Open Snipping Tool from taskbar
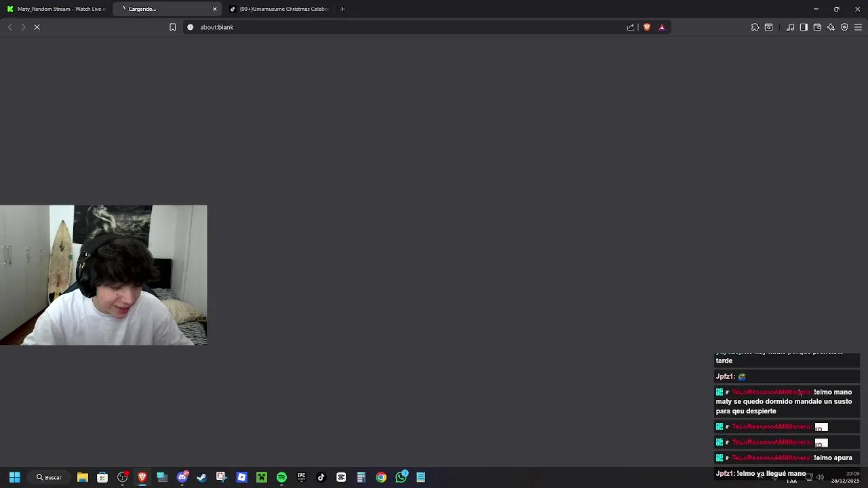 click(221, 477)
